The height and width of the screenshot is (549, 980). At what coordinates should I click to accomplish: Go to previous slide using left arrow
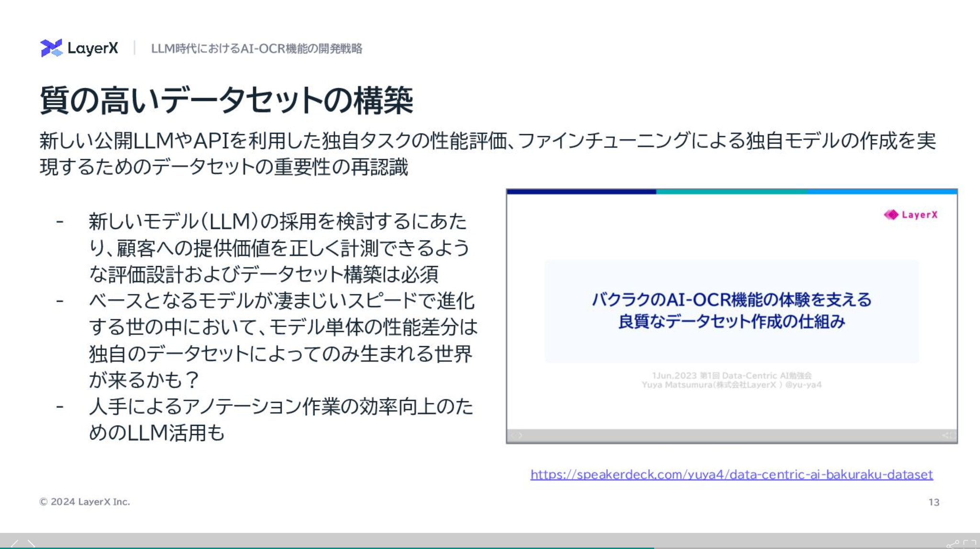click(x=14, y=544)
